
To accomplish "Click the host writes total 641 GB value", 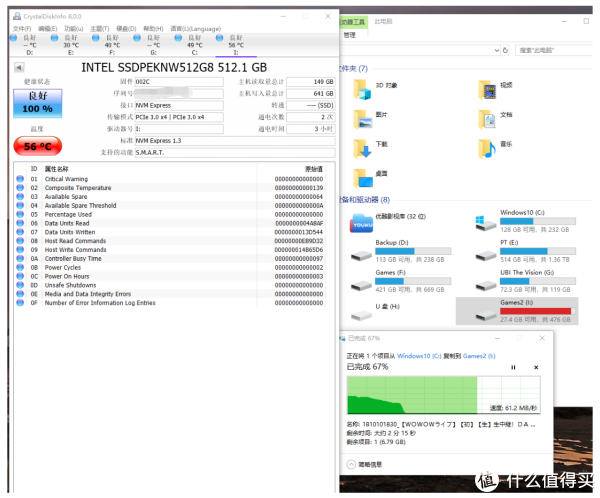I will pyautogui.click(x=310, y=94).
